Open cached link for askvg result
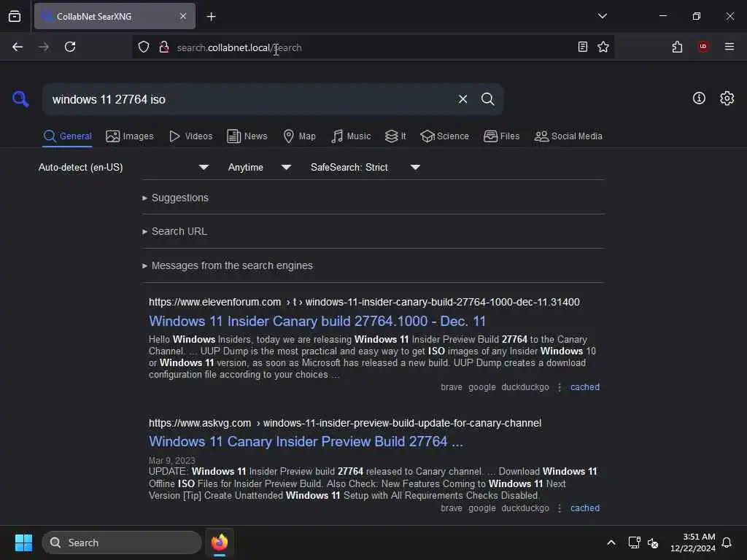The height and width of the screenshot is (560, 747). tap(584, 508)
